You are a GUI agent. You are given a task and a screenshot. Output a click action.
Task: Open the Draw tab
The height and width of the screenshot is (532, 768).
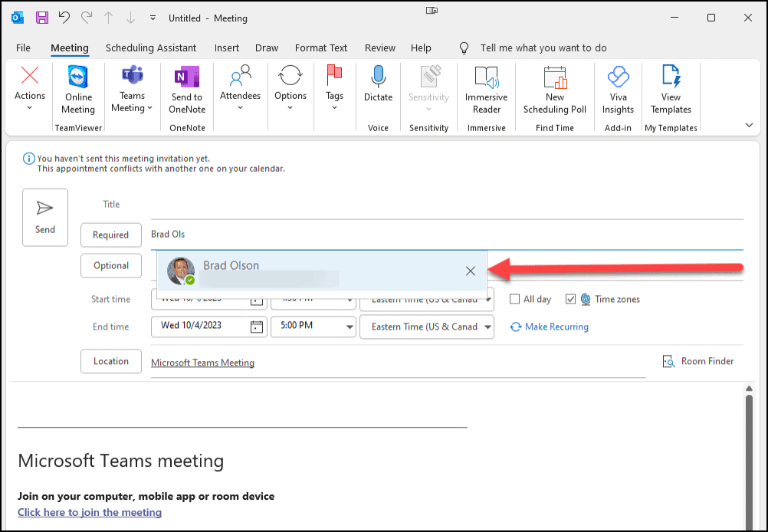coord(267,48)
